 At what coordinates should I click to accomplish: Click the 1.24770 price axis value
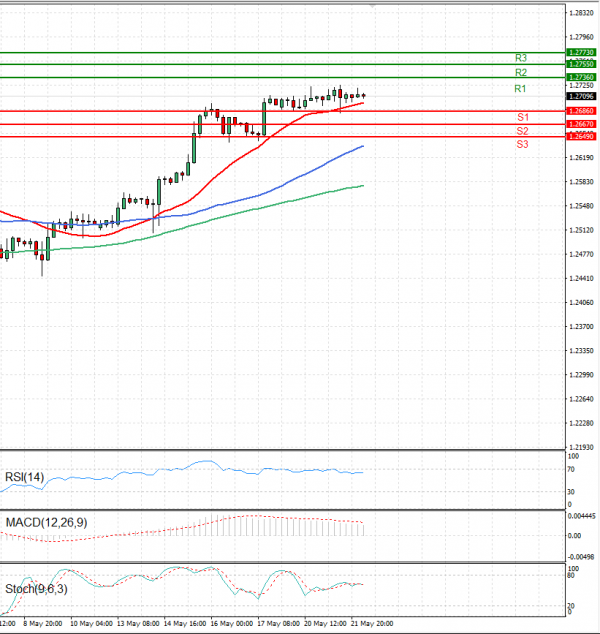point(581,254)
